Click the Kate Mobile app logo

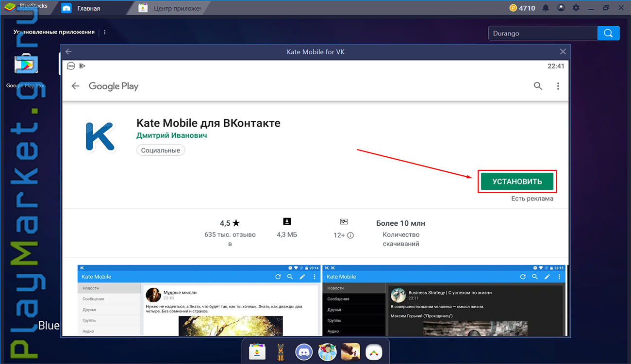click(100, 136)
